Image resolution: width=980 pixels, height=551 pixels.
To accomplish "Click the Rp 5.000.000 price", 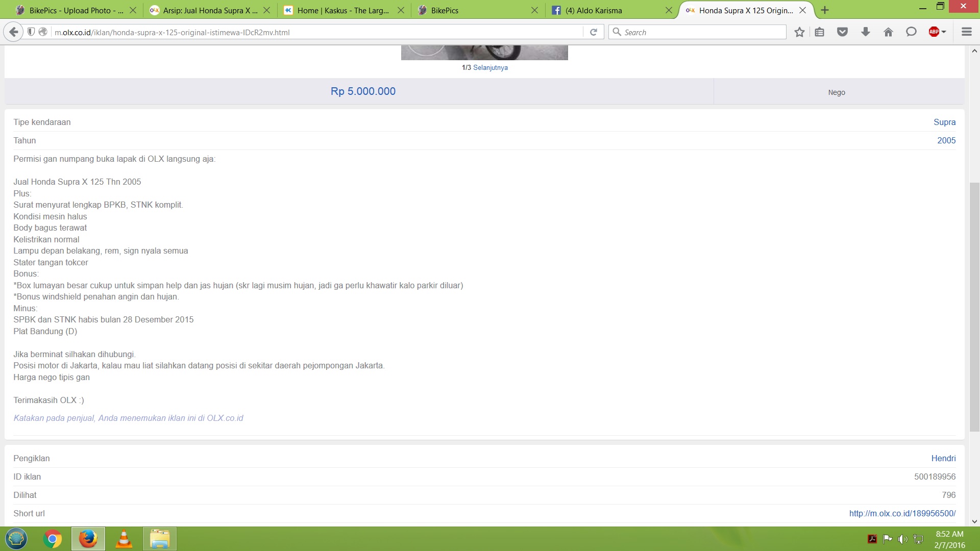I will pyautogui.click(x=363, y=91).
